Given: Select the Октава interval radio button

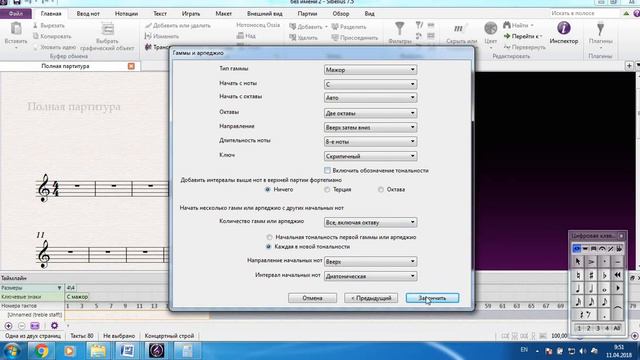Looking at the screenshot, I should (x=381, y=189).
